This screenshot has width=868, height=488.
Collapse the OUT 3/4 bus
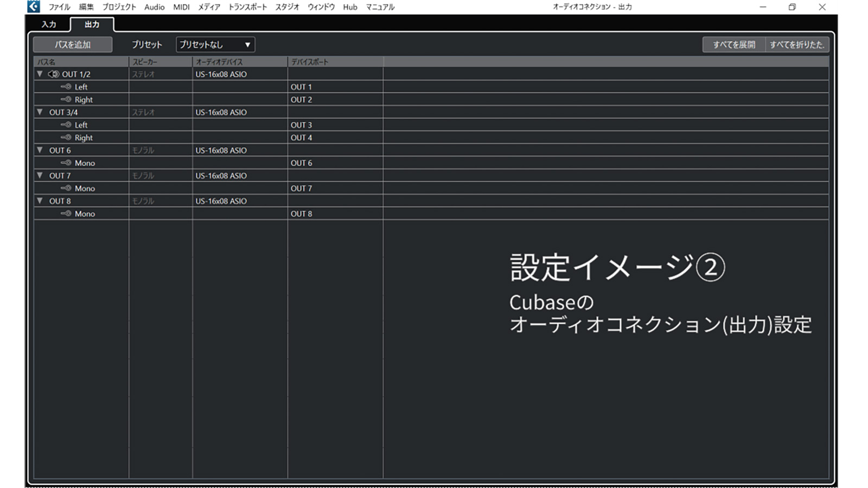40,112
